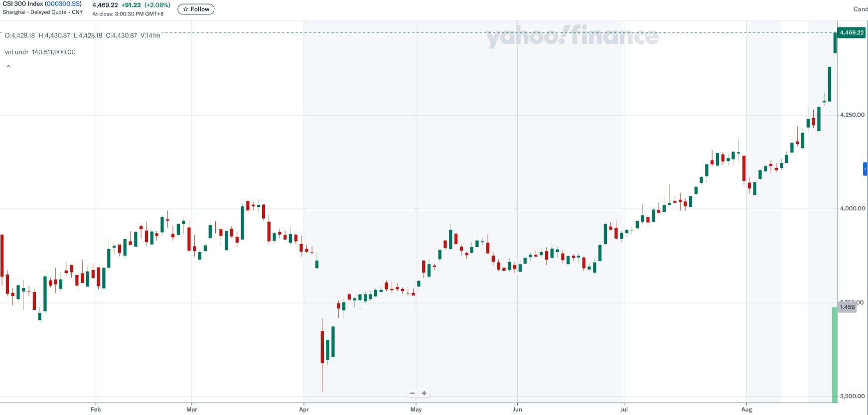Screen dimensions: 868x415
Task: Zoom out the chart with the minus icon
Action: pos(413,393)
